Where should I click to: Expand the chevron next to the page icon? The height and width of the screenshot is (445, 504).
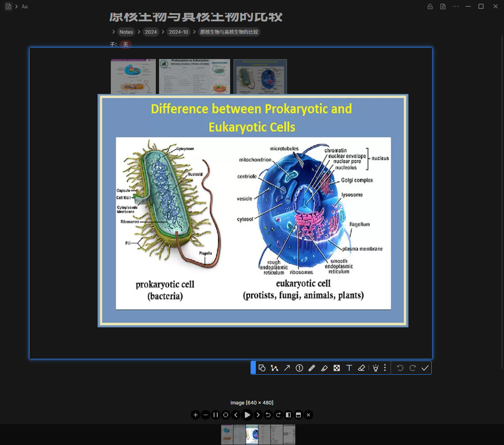pos(16,6)
